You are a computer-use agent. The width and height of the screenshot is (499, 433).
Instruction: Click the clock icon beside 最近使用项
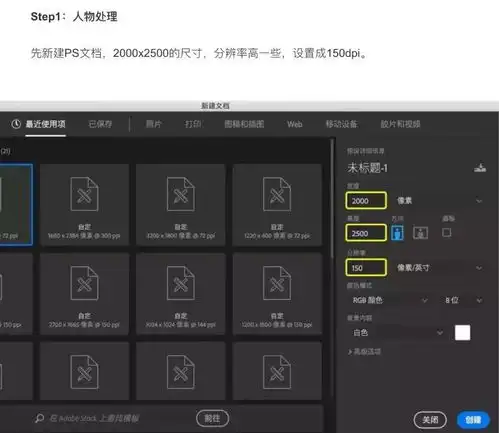(x=16, y=124)
